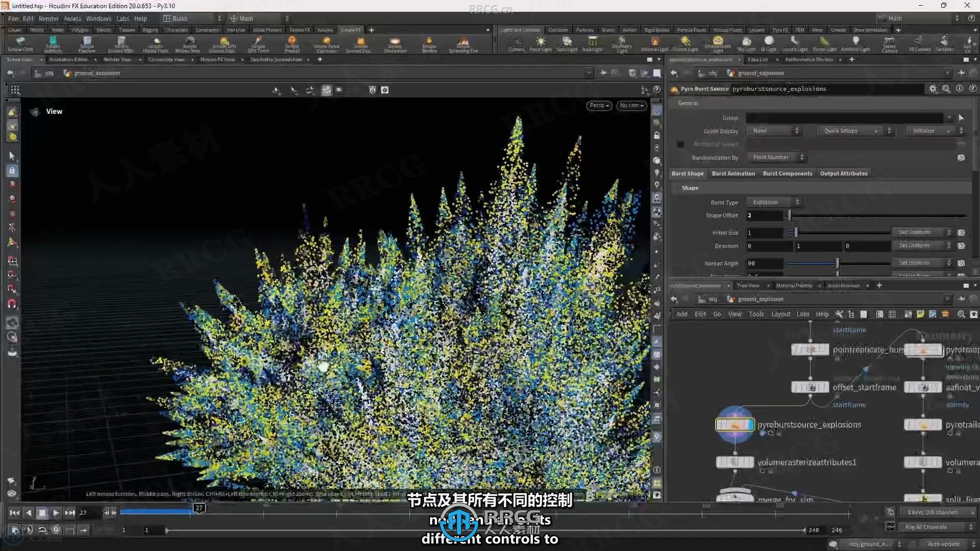This screenshot has height=551, width=980.
Task: Add a Point Light from the shelf
Action: [541, 44]
